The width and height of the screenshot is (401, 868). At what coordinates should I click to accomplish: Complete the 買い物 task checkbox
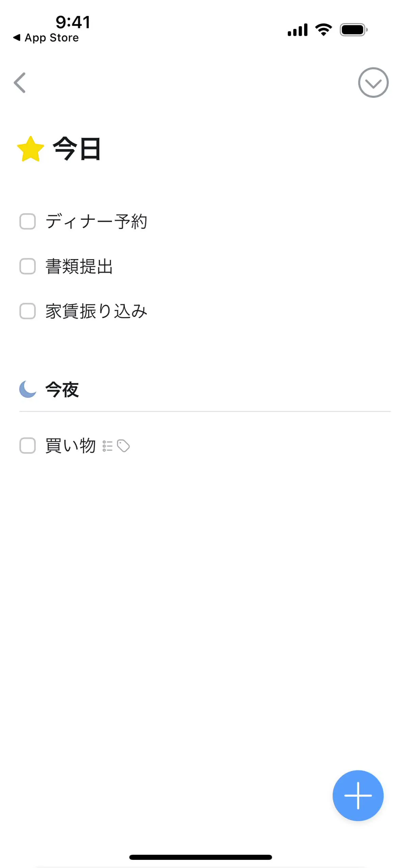point(28,446)
